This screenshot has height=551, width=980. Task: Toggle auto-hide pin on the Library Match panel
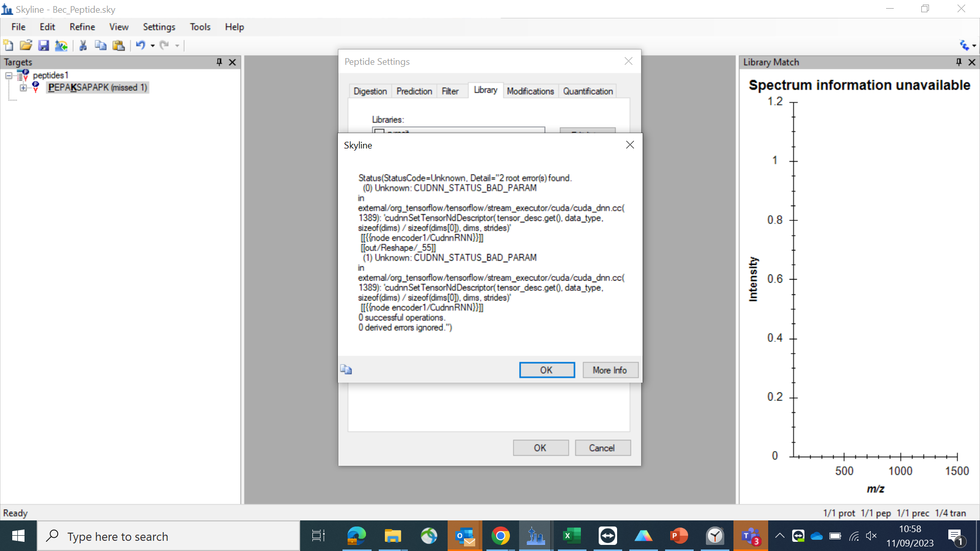click(x=959, y=62)
